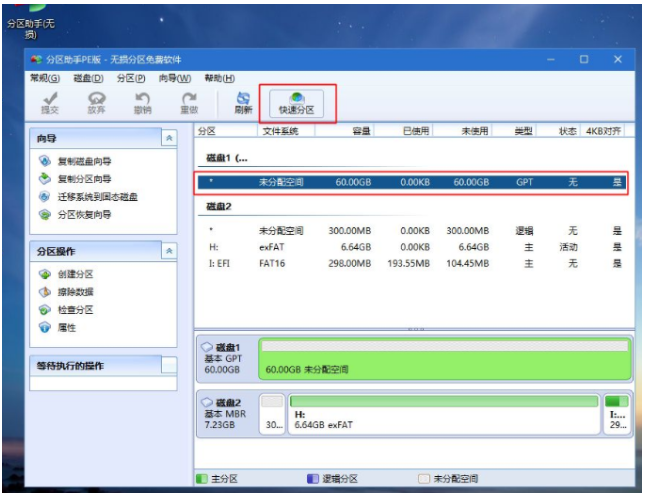Image resolution: width=648 pixels, height=503 pixels.
Task: Open the 磁盘(D) menu
Action: [x=88, y=78]
